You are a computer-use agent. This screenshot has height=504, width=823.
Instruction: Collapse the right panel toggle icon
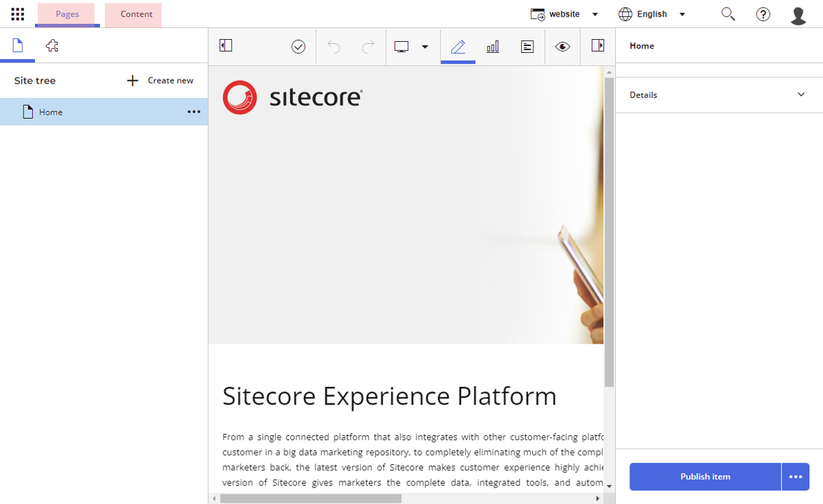pyautogui.click(x=597, y=45)
